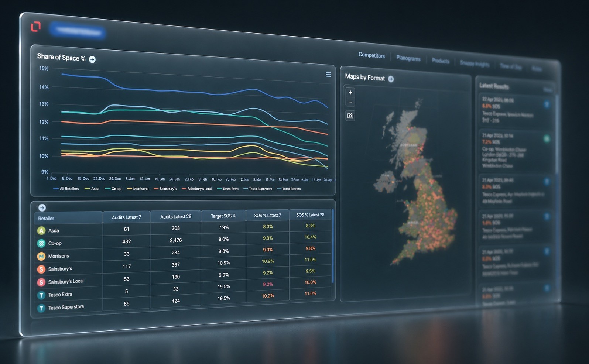Sort by the SOS % Latest 28 column

[x=310, y=215]
